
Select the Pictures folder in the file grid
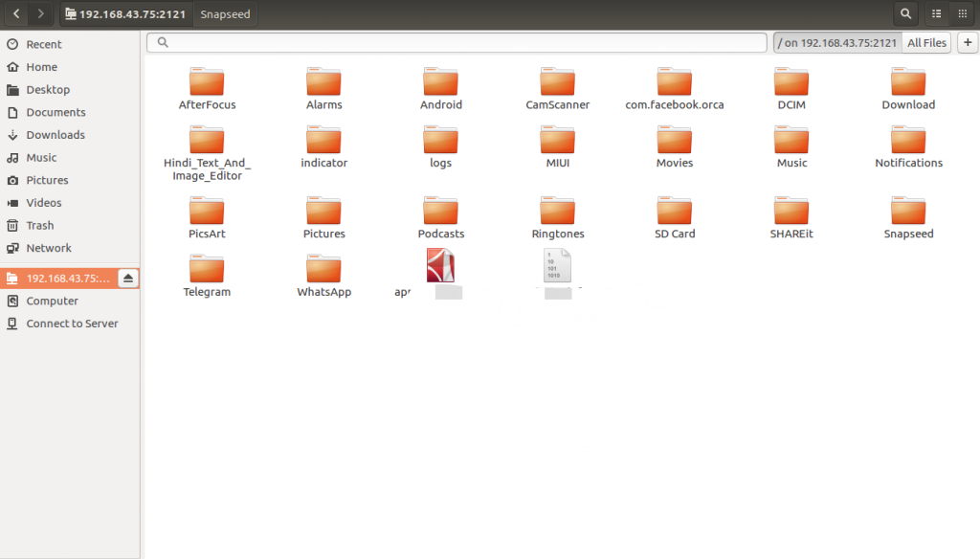[323, 217]
